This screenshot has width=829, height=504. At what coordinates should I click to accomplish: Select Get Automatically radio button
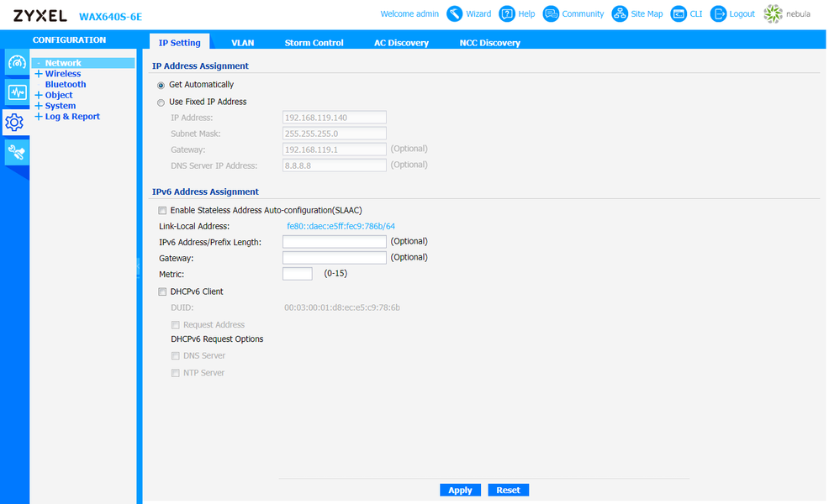pos(161,85)
